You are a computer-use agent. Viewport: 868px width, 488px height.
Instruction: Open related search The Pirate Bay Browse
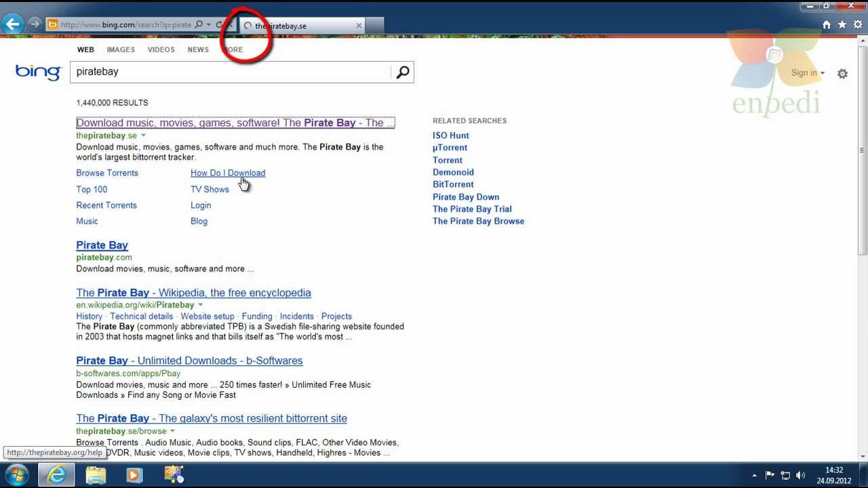(478, 221)
